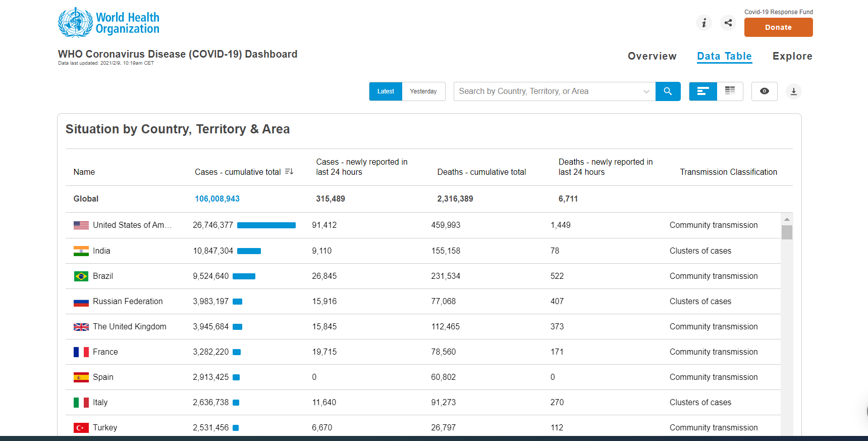868x441 pixels.
Task: Select the Turkey country name
Action: click(105, 428)
